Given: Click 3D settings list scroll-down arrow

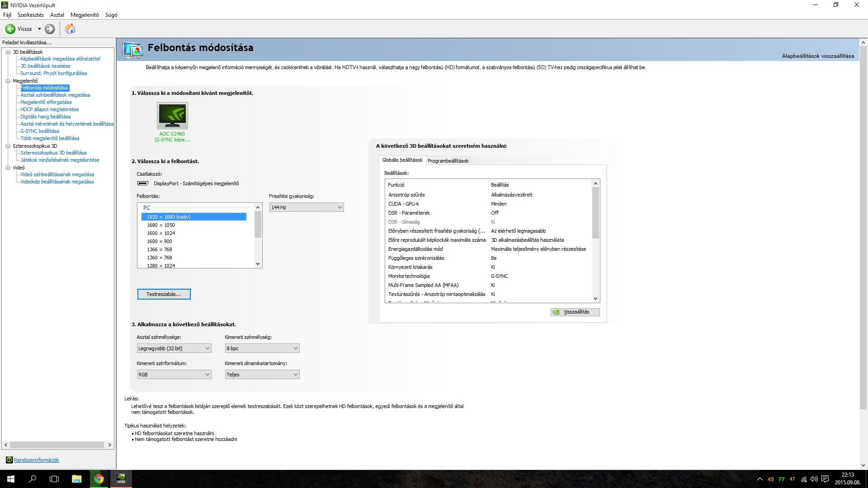Looking at the screenshot, I should click(595, 299).
